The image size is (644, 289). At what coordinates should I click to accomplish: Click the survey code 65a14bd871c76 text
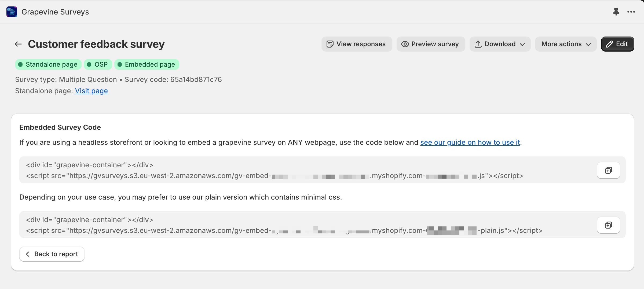196,80
